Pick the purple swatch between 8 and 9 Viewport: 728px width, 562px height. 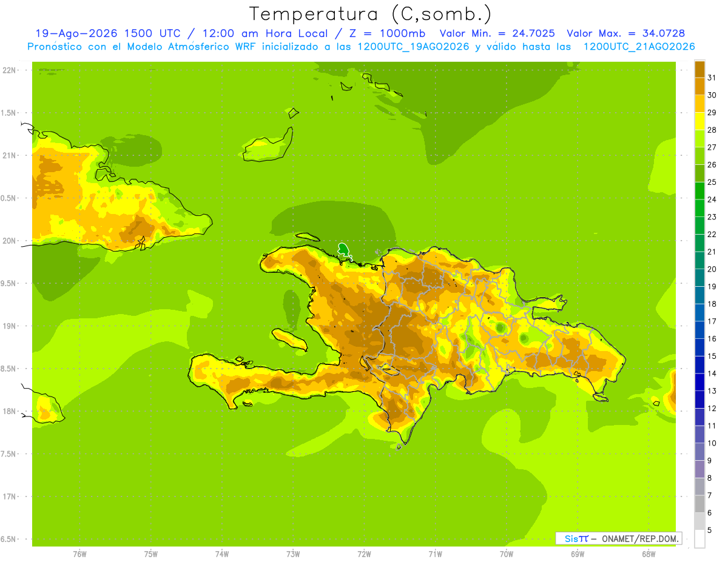pyautogui.click(x=699, y=469)
